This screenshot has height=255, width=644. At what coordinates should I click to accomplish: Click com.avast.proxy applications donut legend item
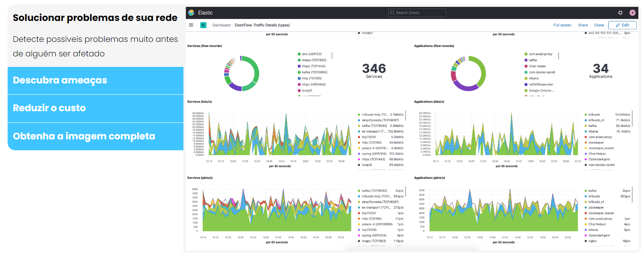[x=538, y=54]
